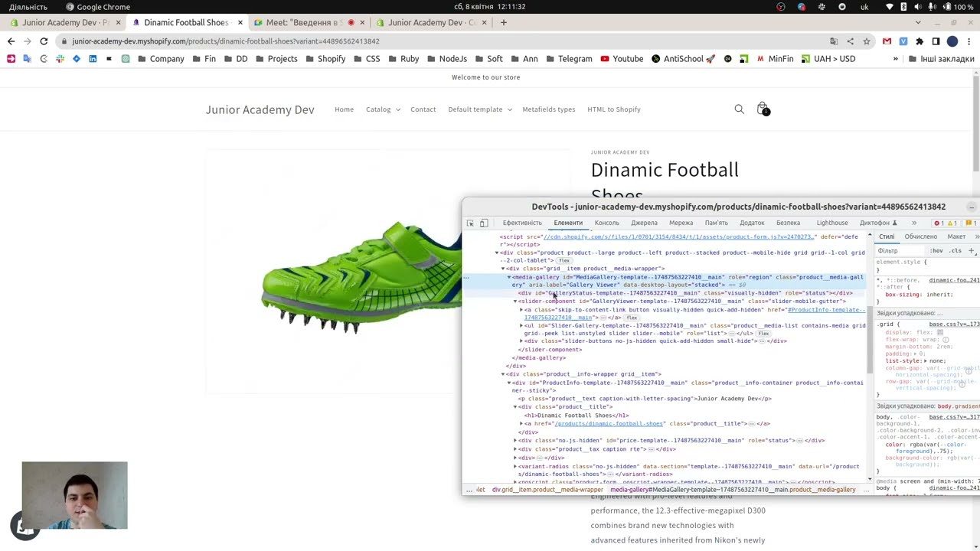
Task: Expand the Catalog menu dropdown
Action: pyautogui.click(x=382, y=109)
